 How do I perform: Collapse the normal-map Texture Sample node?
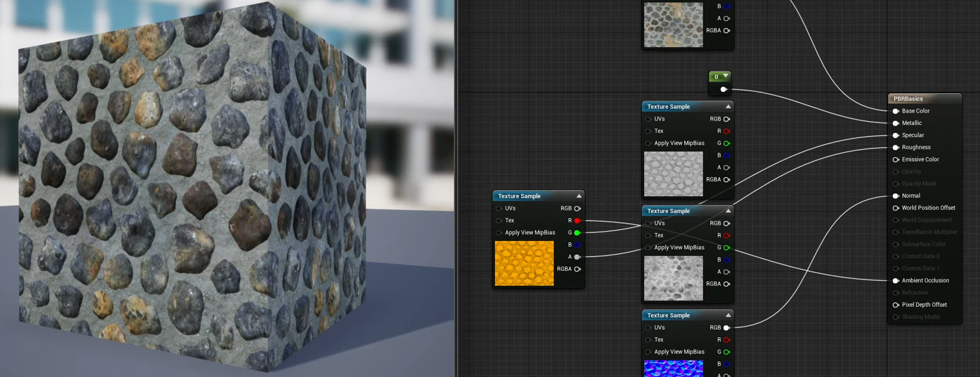click(x=728, y=315)
